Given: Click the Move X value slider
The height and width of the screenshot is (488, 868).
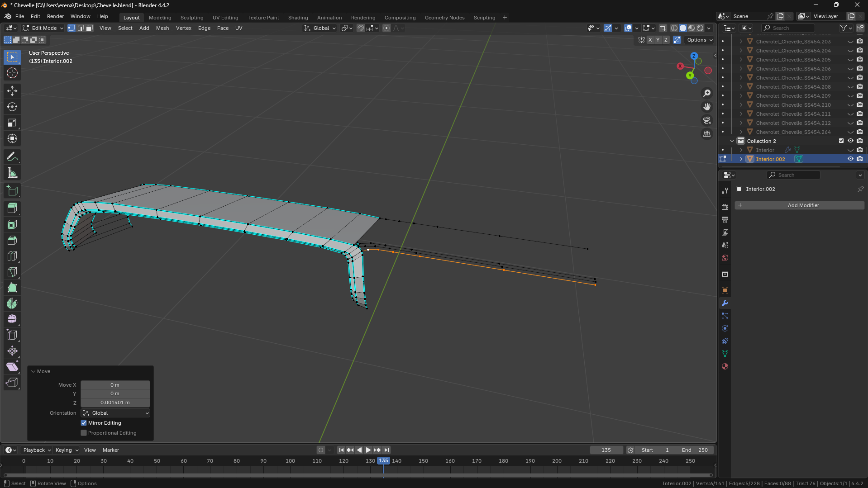Looking at the screenshot, I should coord(115,385).
